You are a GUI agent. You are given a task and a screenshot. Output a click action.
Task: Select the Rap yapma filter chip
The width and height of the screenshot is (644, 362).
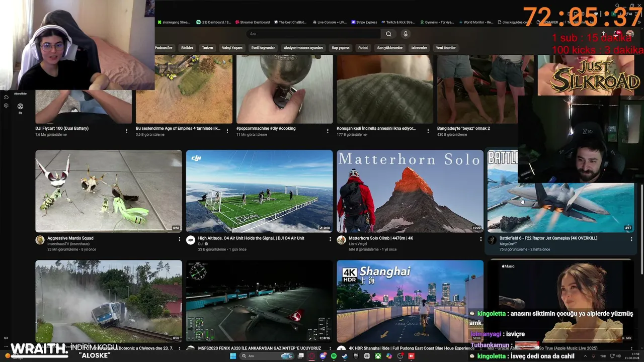click(x=341, y=48)
